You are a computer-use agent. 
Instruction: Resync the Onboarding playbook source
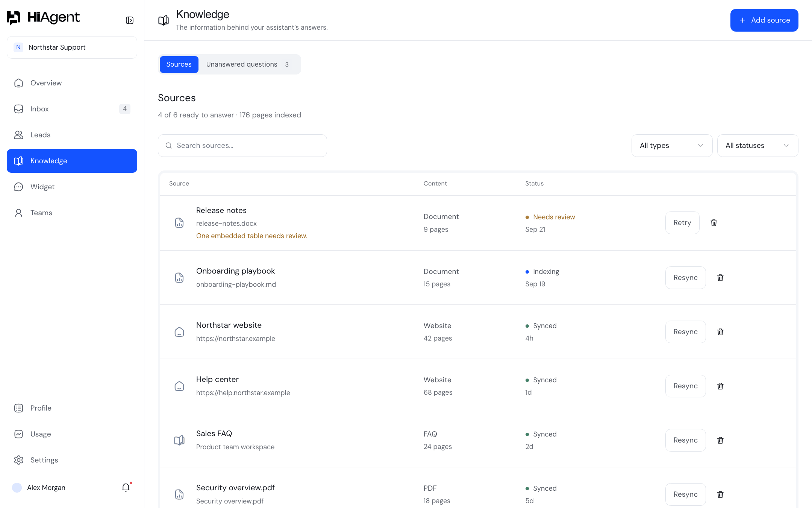pyautogui.click(x=685, y=278)
